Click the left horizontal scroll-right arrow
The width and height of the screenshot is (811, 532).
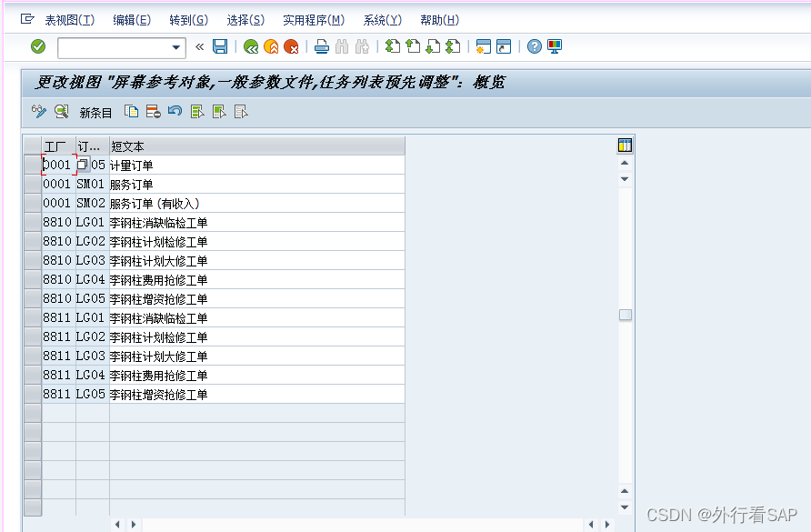point(134,524)
